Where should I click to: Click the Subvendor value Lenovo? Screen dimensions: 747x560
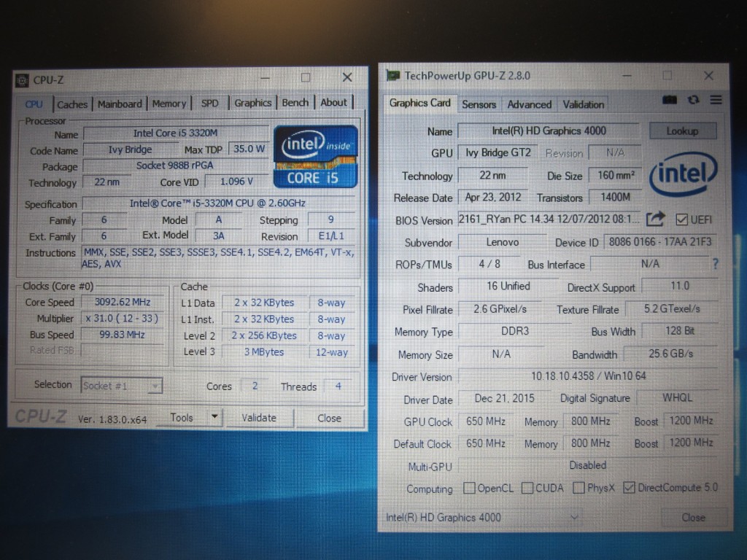(x=503, y=242)
